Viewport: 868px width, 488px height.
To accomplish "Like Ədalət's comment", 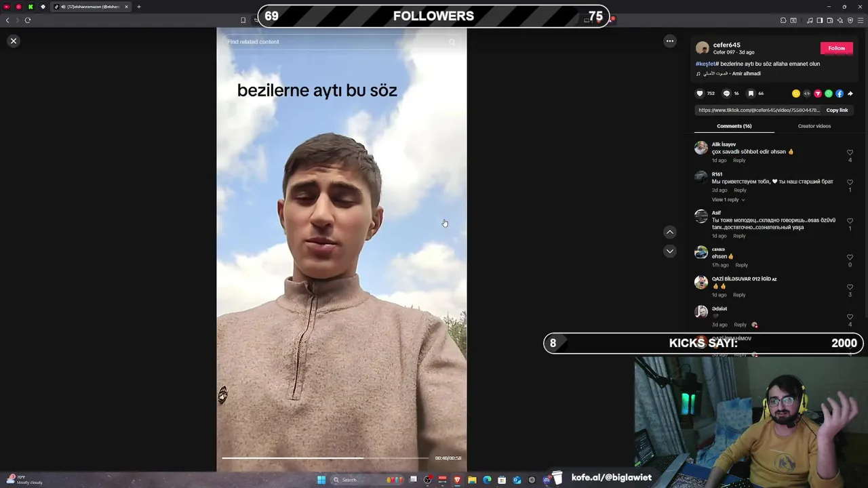I will tap(850, 317).
